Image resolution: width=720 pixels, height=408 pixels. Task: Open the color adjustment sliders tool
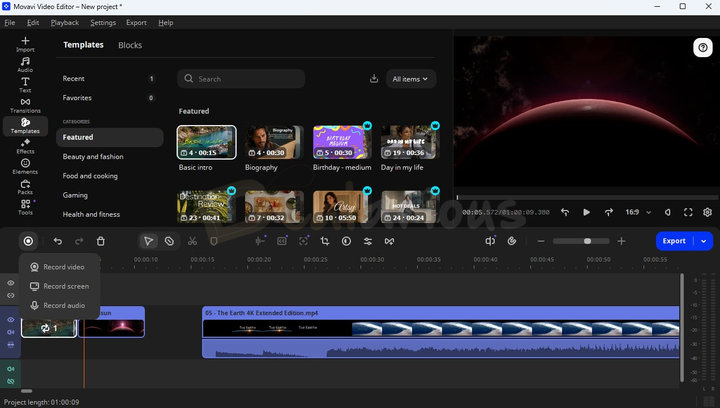pyautogui.click(x=368, y=241)
